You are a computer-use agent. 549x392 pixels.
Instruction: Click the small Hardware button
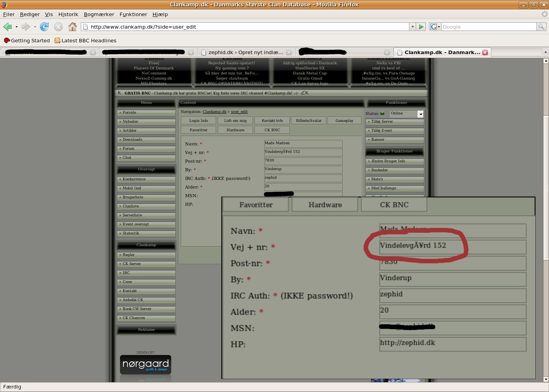[x=235, y=130]
